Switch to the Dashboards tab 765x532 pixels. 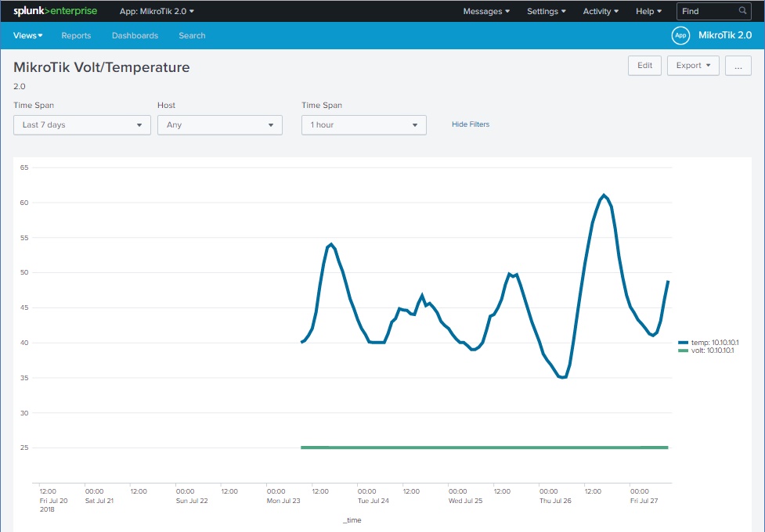[x=135, y=36]
